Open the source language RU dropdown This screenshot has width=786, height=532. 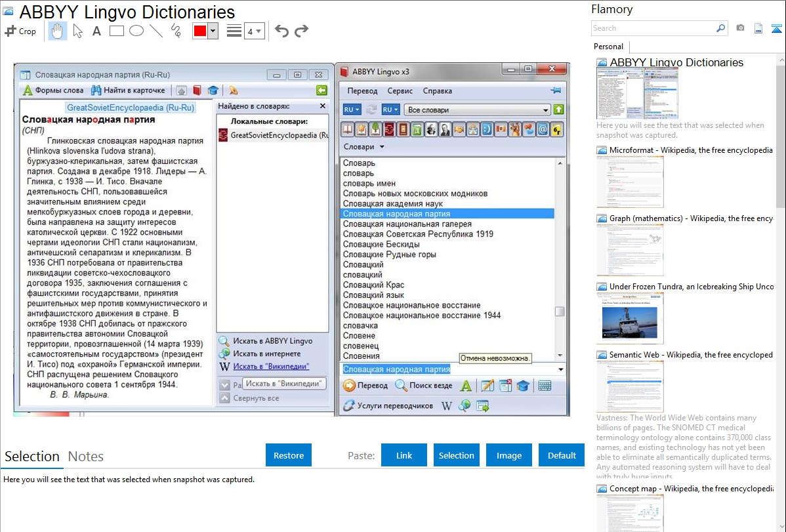(x=352, y=110)
